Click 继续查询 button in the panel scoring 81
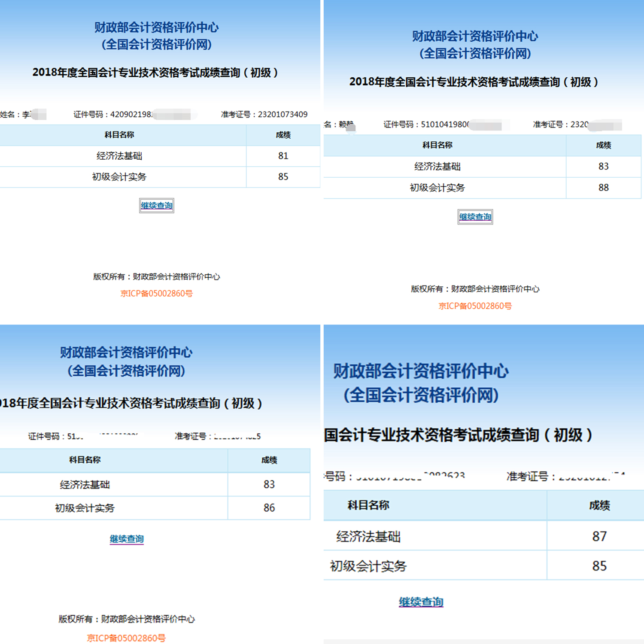Image resolution: width=644 pixels, height=644 pixels. (x=157, y=206)
